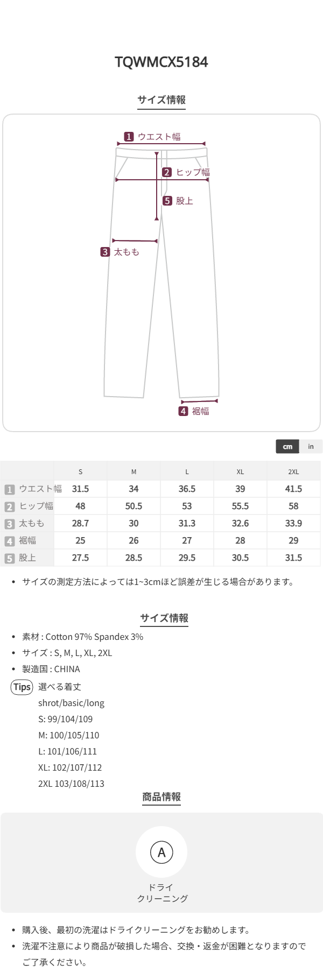The height and width of the screenshot is (980, 323).
Task: Click the 股上 row label in table
Action: [x=27, y=558]
